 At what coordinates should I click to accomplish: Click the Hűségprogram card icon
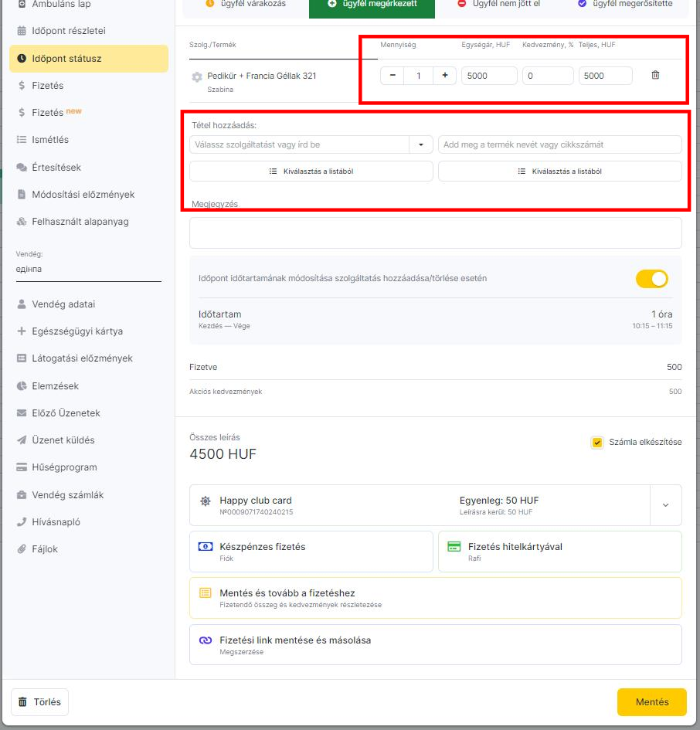(x=22, y=467)
